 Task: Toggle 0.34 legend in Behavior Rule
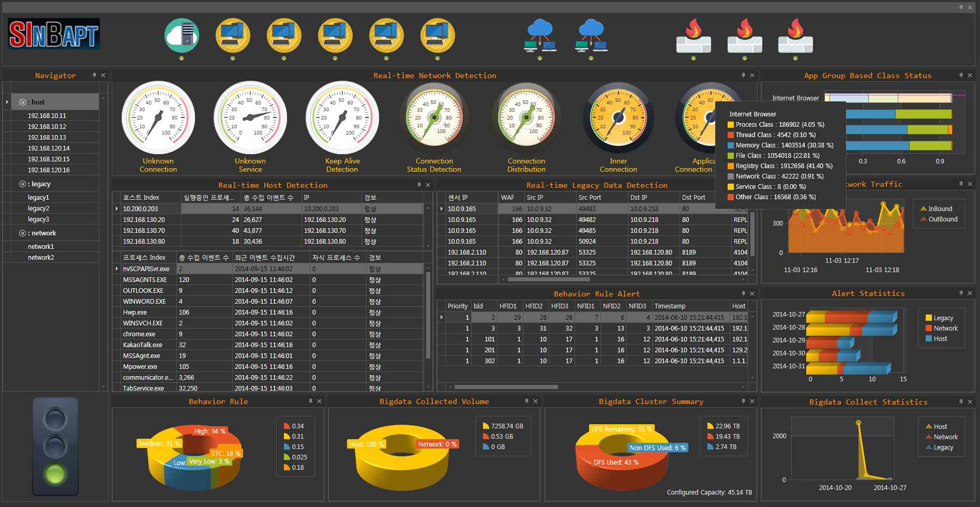[293, 426]
